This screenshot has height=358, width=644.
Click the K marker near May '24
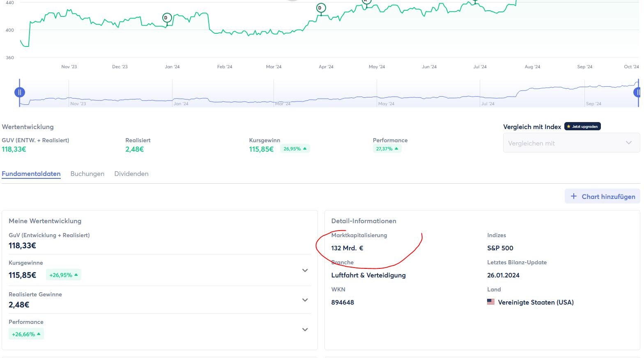click(366, 1)
